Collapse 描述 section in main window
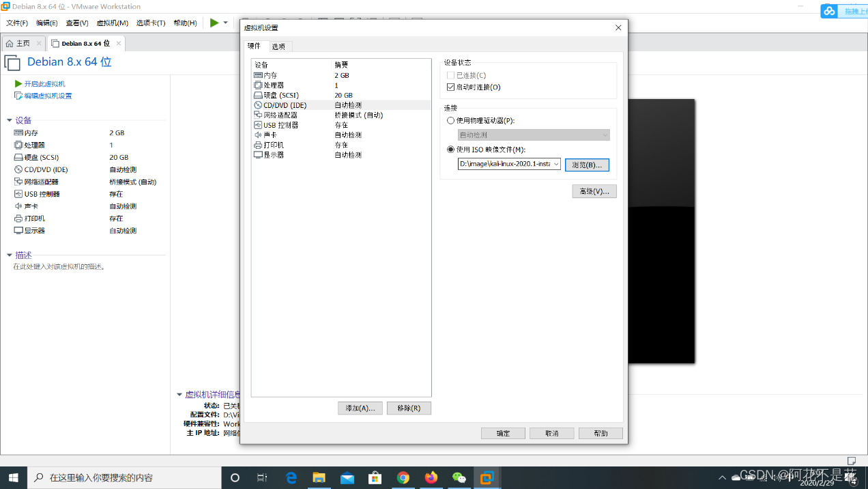The image size is (868, 489). (x=10, y=255)
